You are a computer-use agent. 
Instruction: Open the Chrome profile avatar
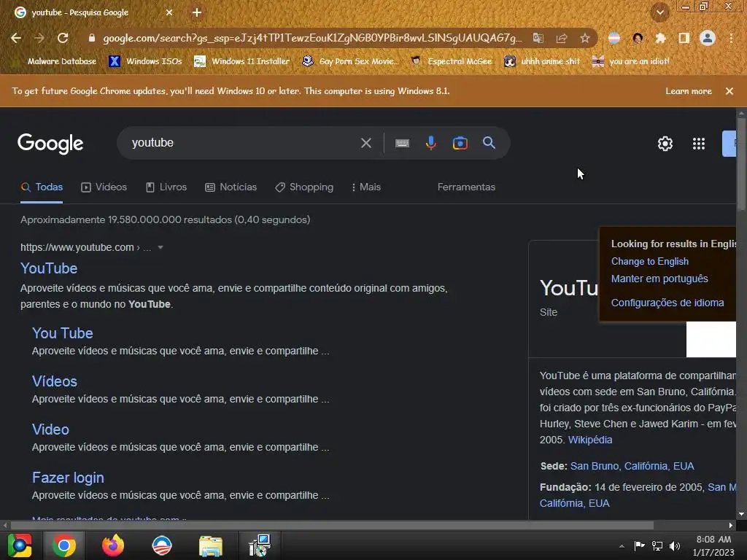(708, 38)
